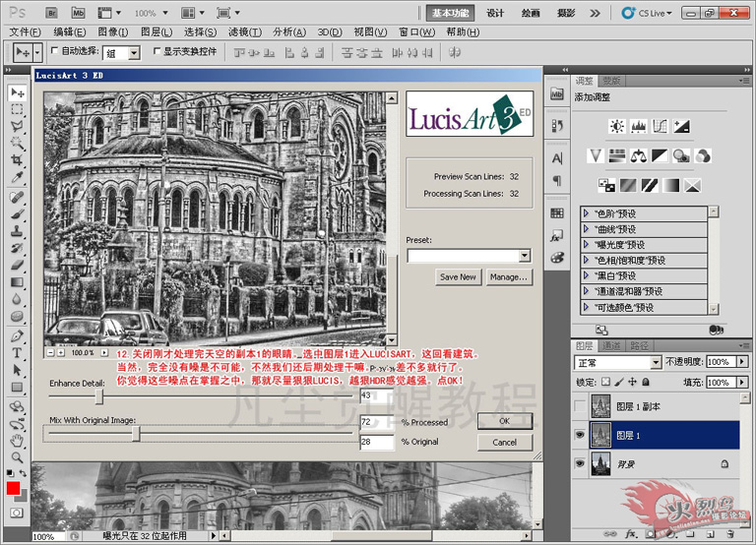Image resolution: width=756 pixels, height=545 pixels.
Task: Enable the 显示变换控件 checkbox
Action: pyautogui.click(x=157, y=50)
